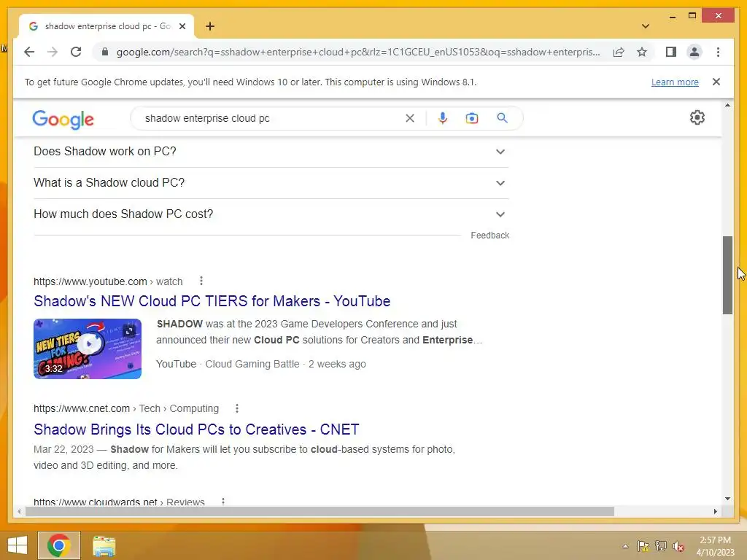Open File Explorer from taskbar

tap(104, 545)
